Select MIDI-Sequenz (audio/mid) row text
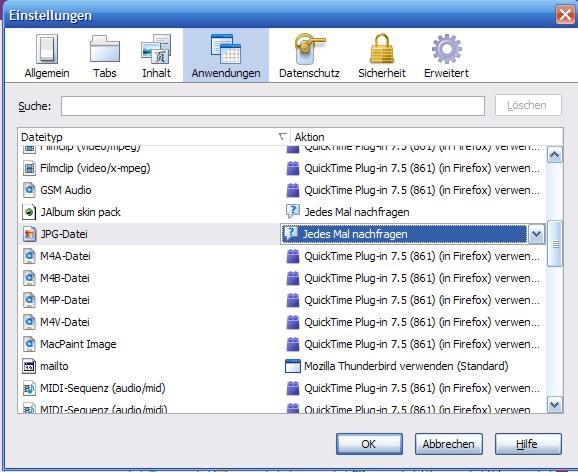The image size is (578, 472). 103,388
